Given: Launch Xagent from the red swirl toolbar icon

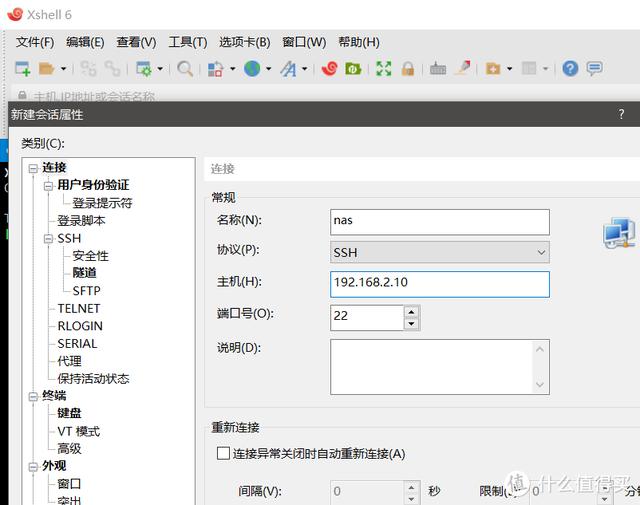Looking at the screenshot, I should tap(329, 69).
